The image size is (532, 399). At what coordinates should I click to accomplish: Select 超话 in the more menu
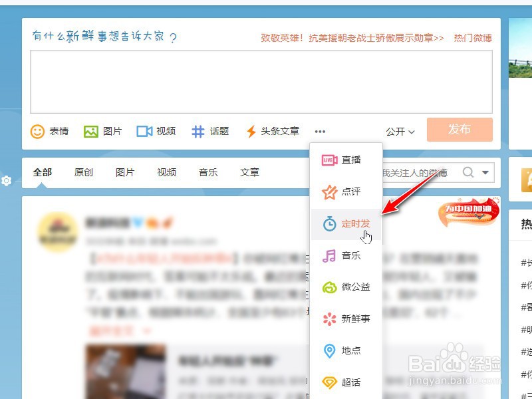(x=346, y=383)
